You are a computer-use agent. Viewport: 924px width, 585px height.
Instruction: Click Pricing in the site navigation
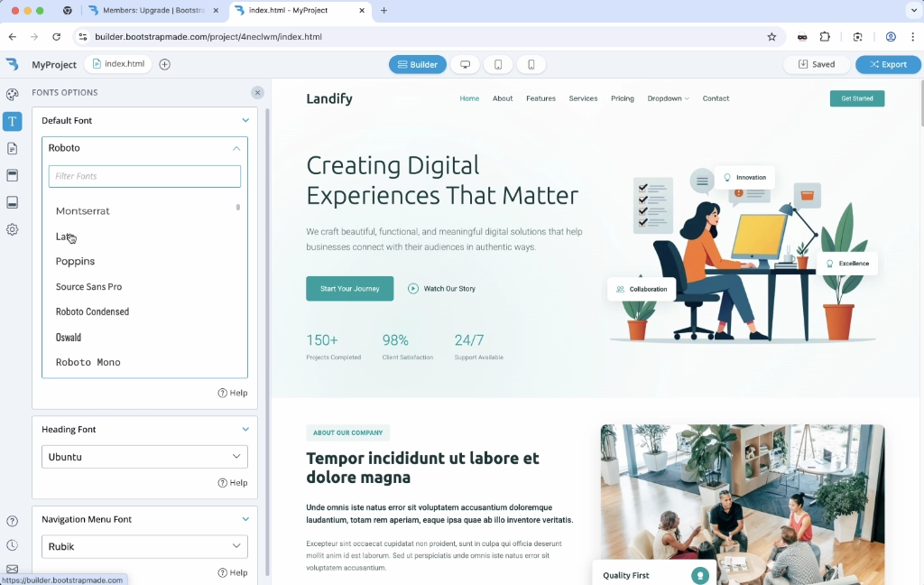623,98
